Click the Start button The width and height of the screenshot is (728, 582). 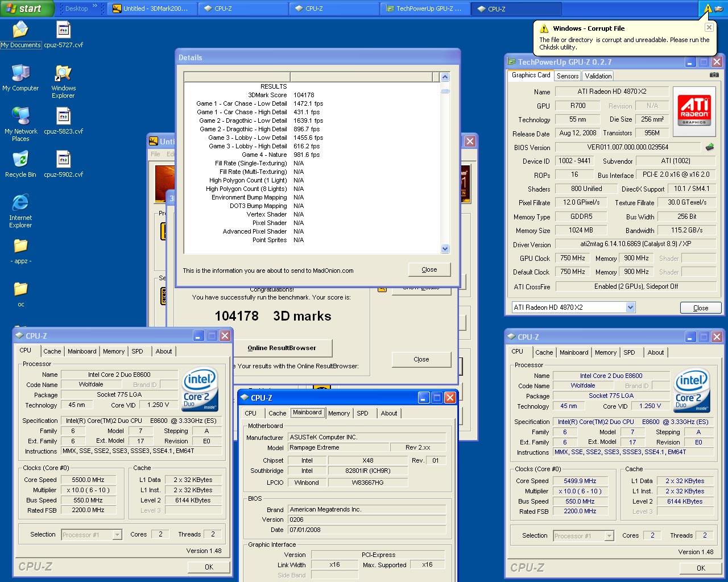click(x=27, y=9)
